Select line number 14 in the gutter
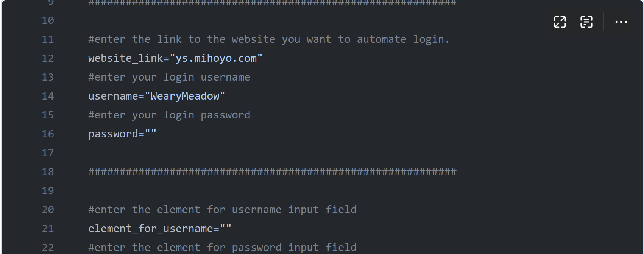 [x=48, y=96]
